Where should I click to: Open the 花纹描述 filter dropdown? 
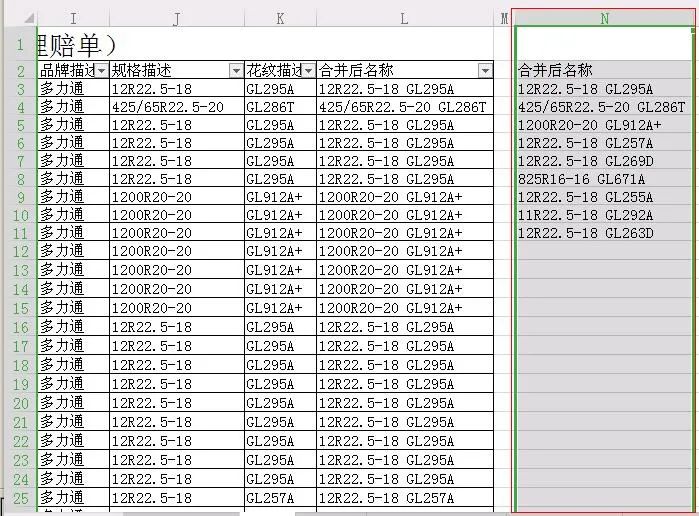pyautogui.click(x=308, y=70)
